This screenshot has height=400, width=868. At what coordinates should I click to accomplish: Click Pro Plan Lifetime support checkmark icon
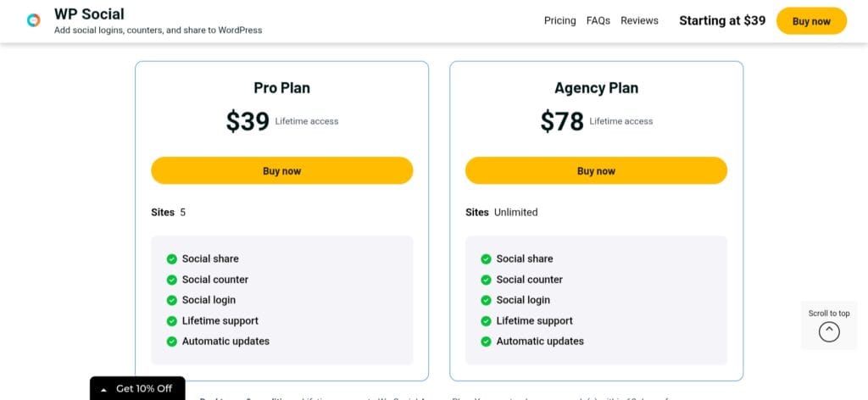172,321
